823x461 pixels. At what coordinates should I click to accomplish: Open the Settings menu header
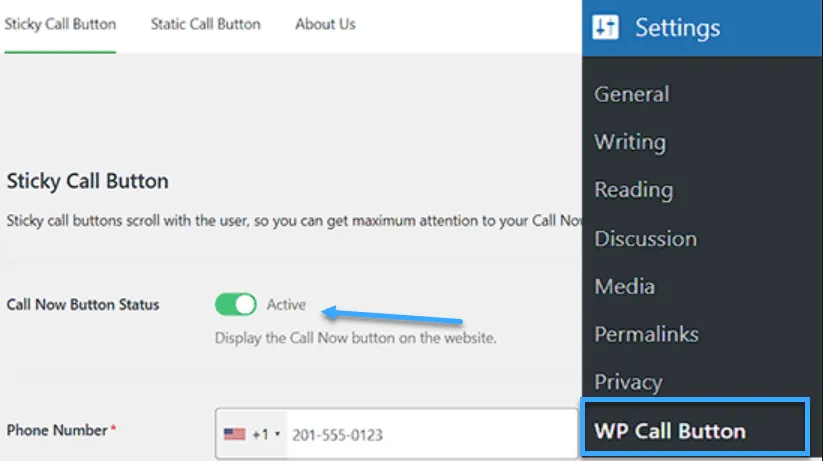point(702,28)
